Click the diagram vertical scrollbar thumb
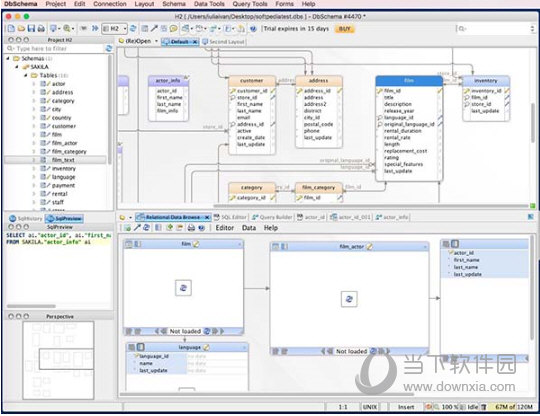 (x=533, y=123)
